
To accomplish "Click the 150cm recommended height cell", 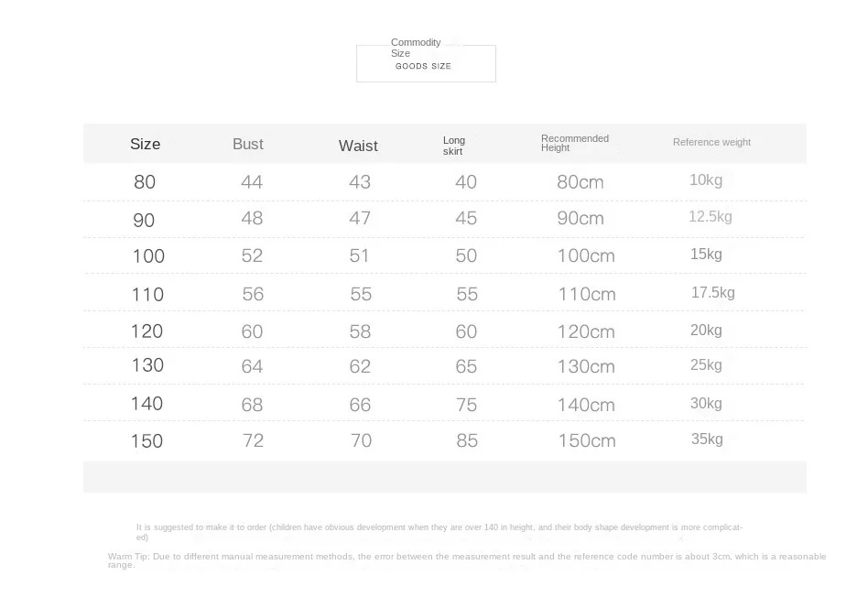I will pos(587,440).
